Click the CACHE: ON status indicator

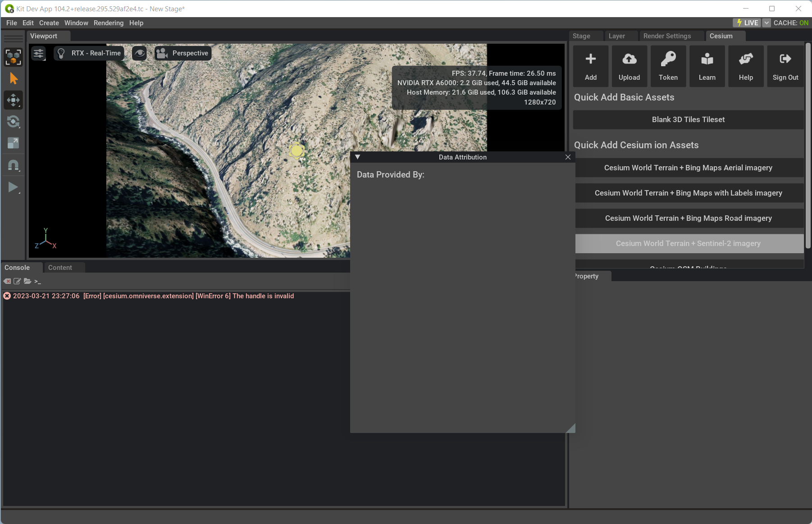tap(791, 23)
